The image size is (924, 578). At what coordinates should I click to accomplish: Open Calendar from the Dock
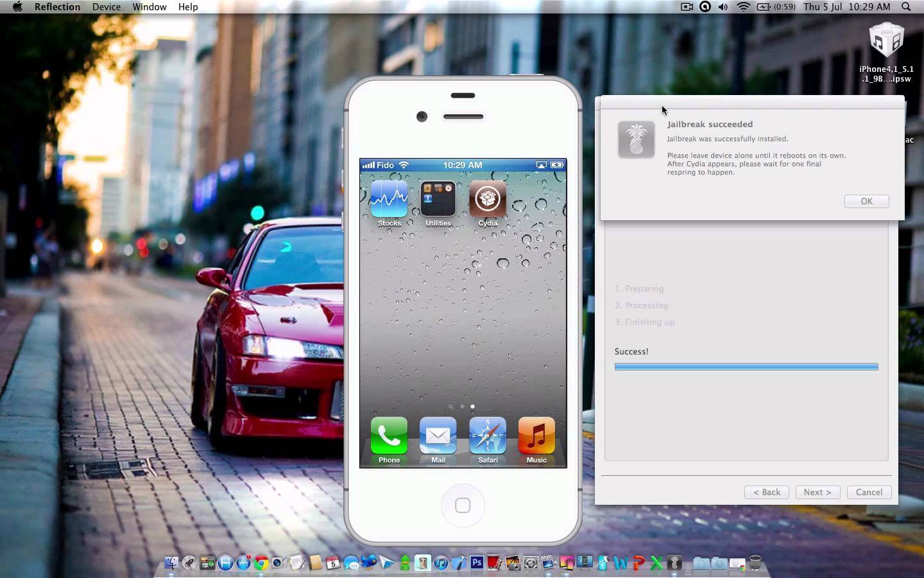[333, 563]
